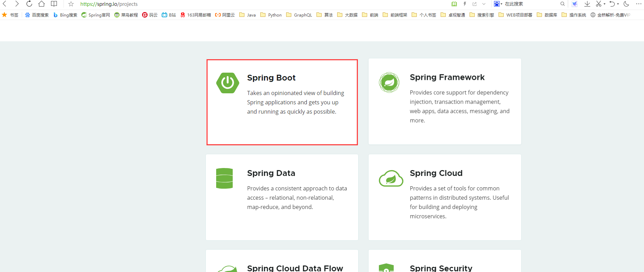Click text 'Provides core support for dependency'

[x=459, y=92]
